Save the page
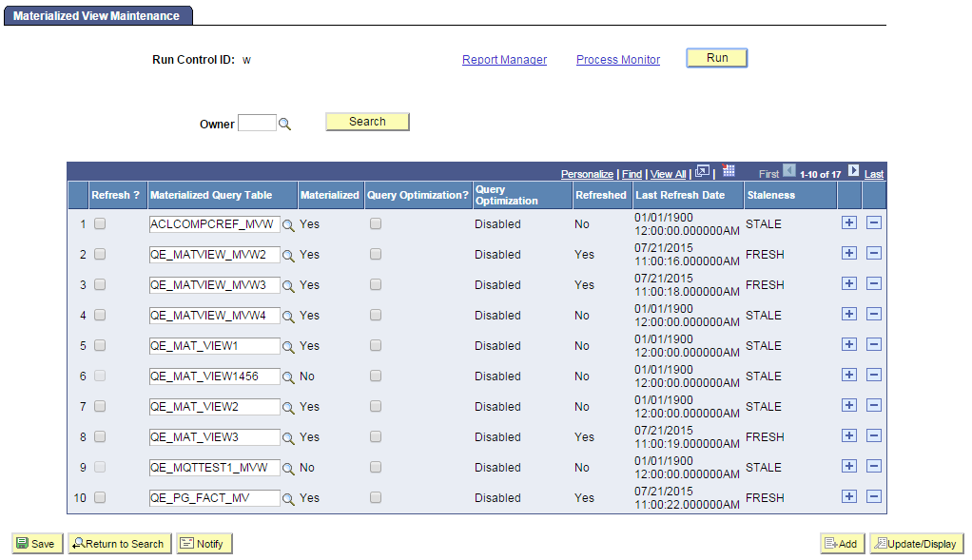 coord(36,544)
